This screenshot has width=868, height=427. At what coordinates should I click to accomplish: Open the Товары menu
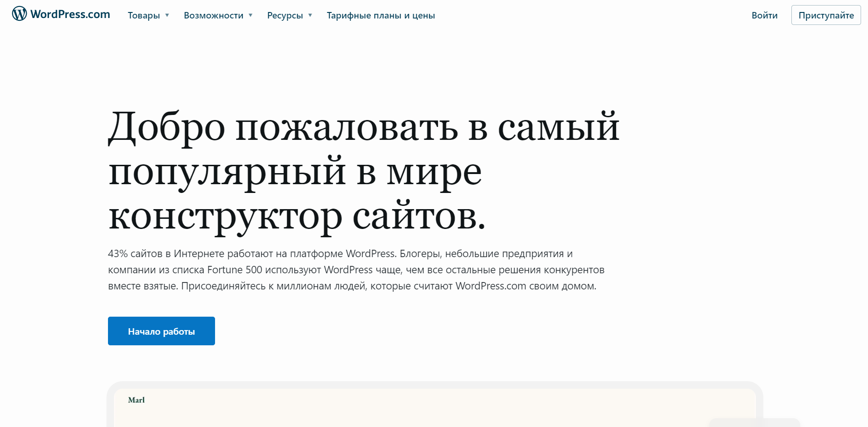(144, 15)
